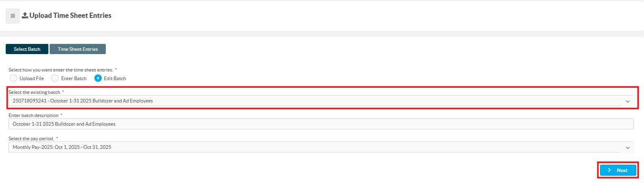The width and height of the screenshot is (644, 183).
Task: Click the 'Enter Batch' label text
Action: (x=74, y=78)
